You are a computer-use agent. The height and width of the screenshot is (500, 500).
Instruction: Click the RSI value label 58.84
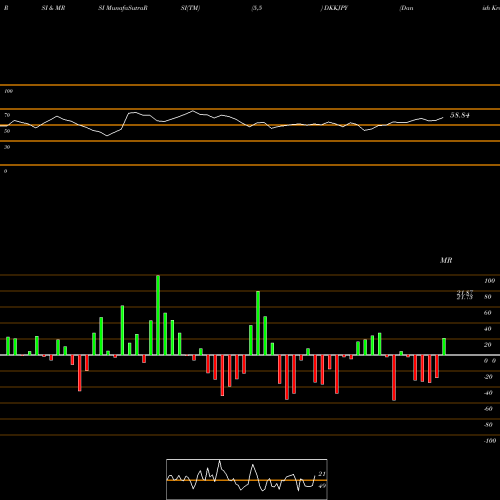(460, 115)
